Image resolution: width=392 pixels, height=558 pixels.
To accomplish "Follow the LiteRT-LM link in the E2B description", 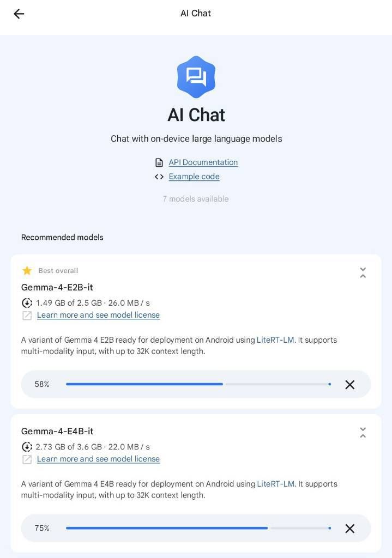I will 275,340.
